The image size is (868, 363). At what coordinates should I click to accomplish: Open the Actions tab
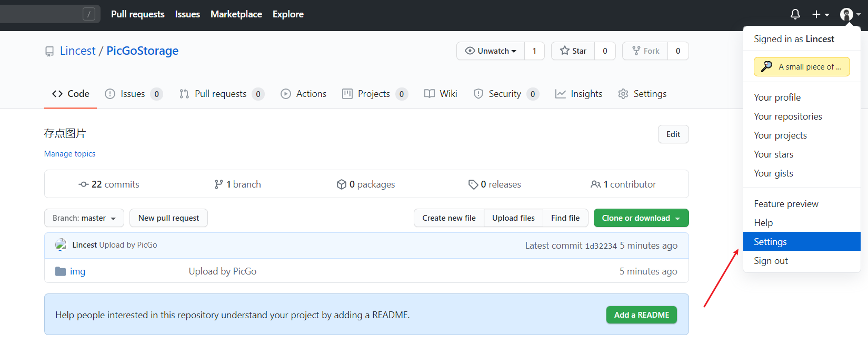click(x=304, y=94)
